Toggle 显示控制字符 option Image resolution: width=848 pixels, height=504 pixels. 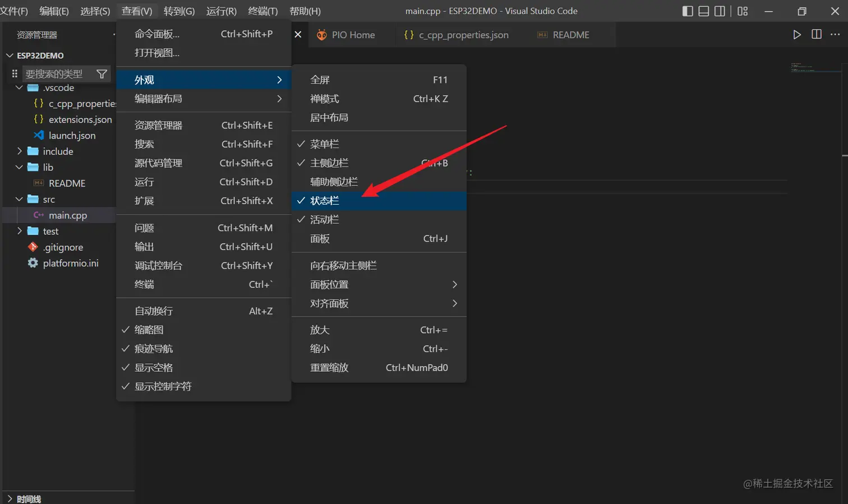tap(204, 386)
